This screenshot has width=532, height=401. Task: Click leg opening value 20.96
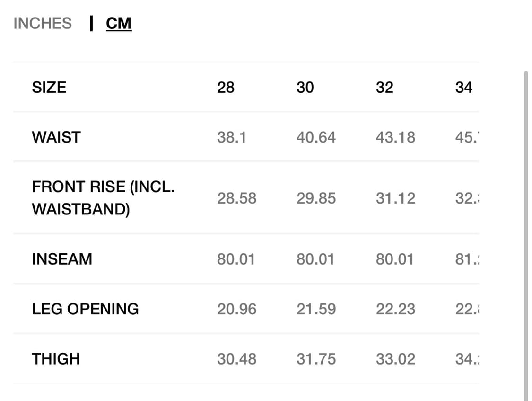[x=236, y=309]
